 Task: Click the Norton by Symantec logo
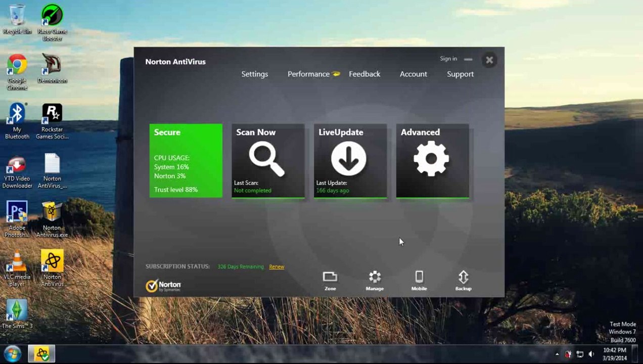pos(163,286)
